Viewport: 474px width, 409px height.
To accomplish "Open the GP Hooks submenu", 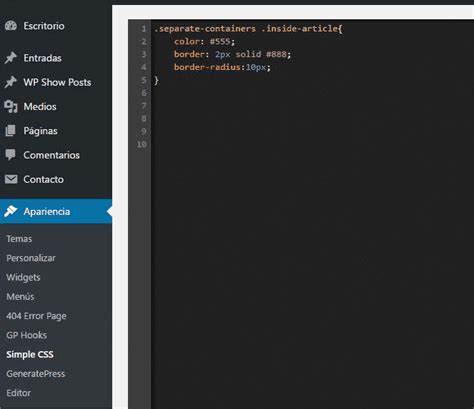I will (x=27, y=335).
